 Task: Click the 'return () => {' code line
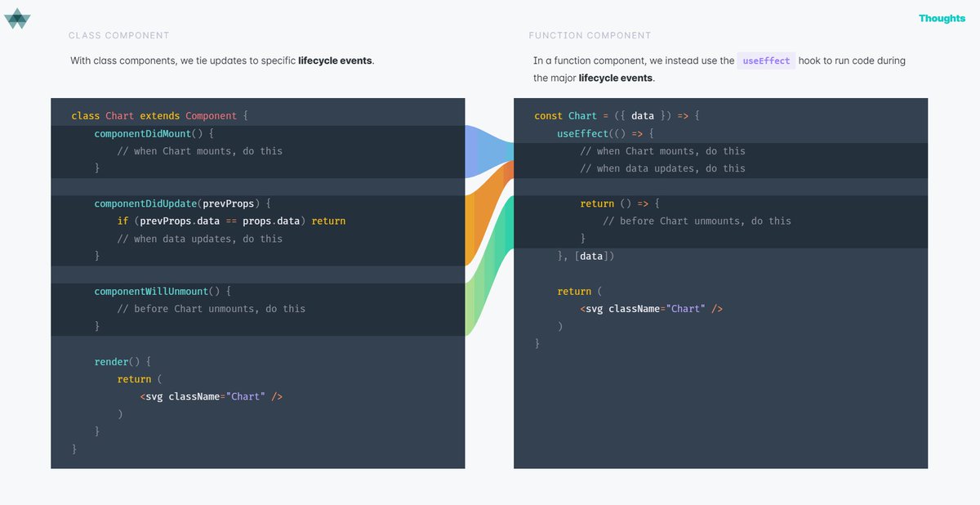coord(620,203)
